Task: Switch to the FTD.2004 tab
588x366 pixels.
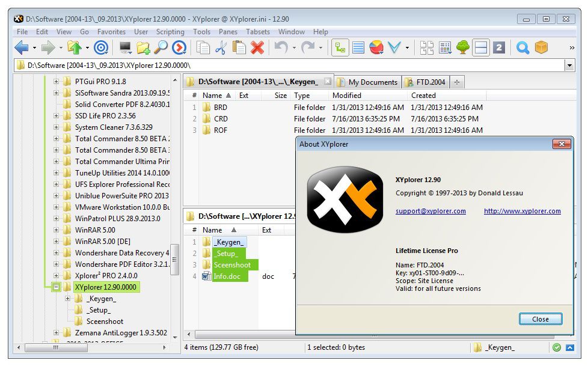Action: (x=426, y=82)
